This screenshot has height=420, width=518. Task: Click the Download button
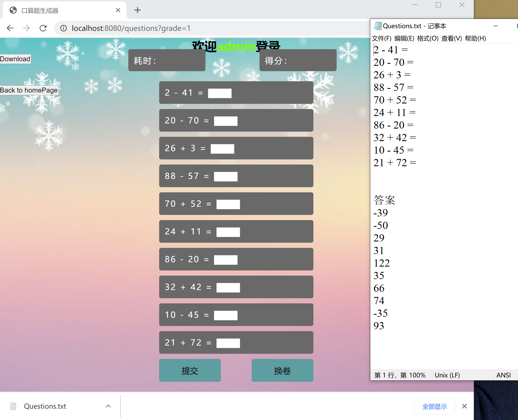(15, 59)
